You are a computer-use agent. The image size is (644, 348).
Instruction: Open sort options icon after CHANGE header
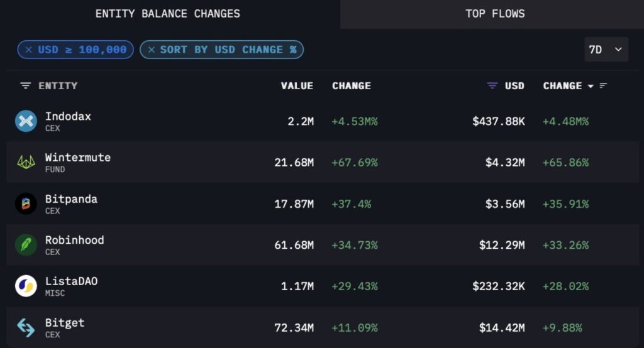(603, 86)
